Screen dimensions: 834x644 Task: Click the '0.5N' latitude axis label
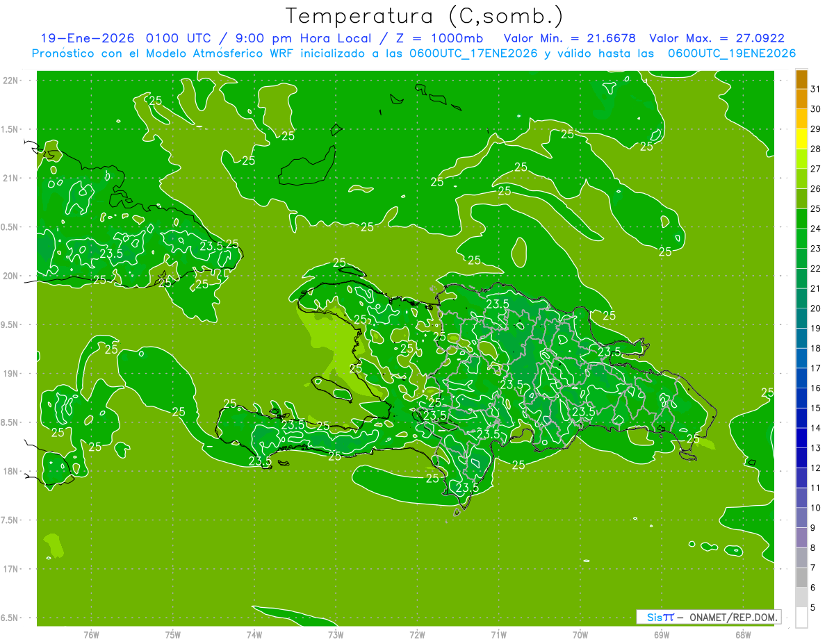click(10, 227)
